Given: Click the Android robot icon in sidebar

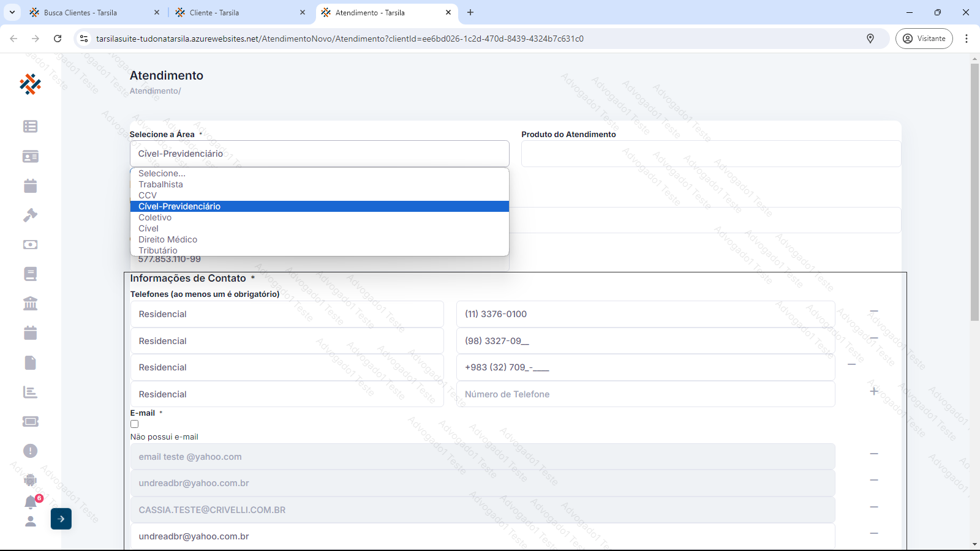Looking at the screenshot, I should [30, 480].
